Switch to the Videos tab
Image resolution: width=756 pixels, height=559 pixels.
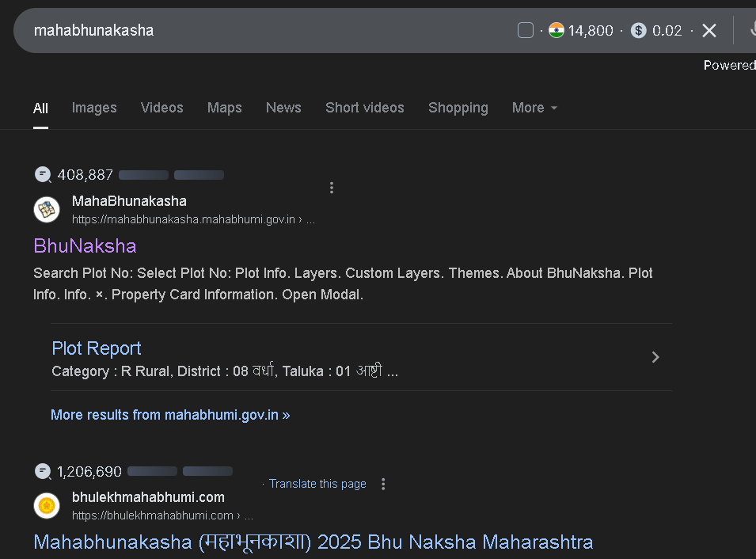[x=162, y=108]
